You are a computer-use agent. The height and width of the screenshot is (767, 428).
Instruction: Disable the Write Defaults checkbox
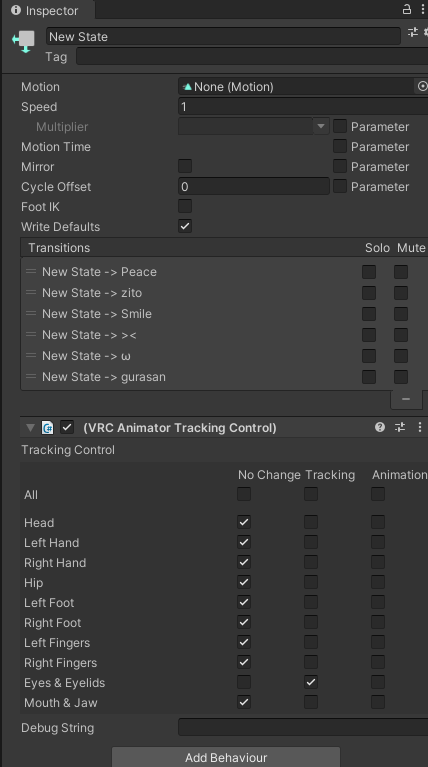[185, 226]
